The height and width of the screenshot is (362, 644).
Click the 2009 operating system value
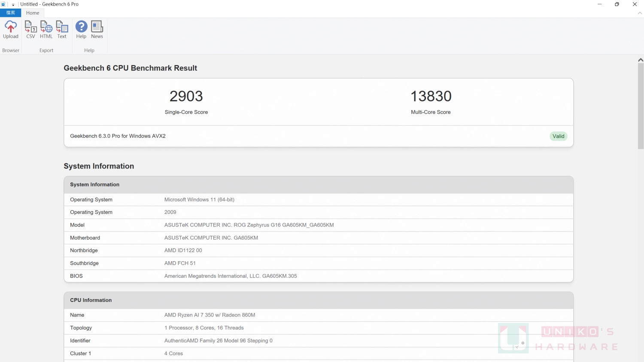(170, 212)
